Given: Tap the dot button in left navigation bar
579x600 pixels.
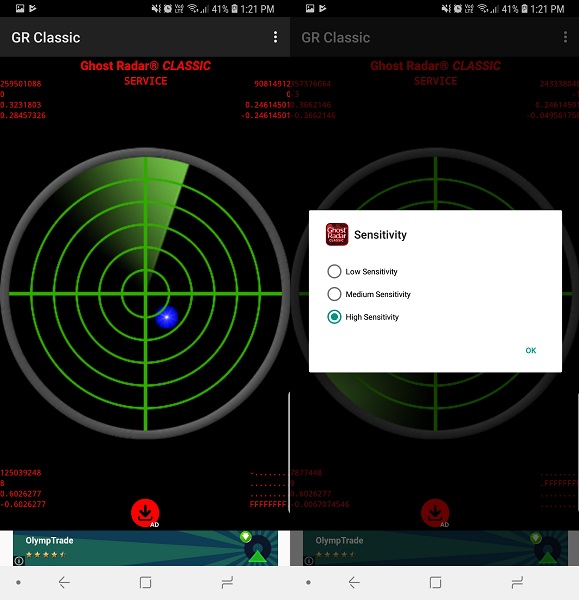Looking at the screenshot, I should coord(18,582).
